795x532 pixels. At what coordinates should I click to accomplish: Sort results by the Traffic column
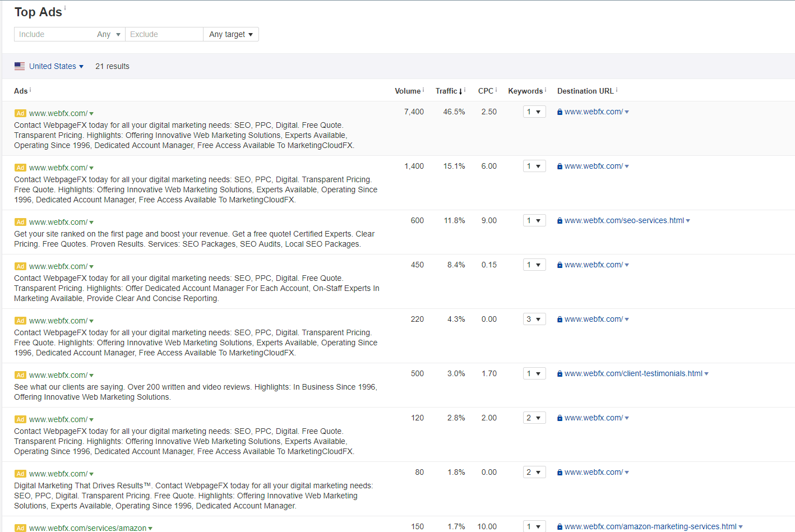[x=447, y=90]
